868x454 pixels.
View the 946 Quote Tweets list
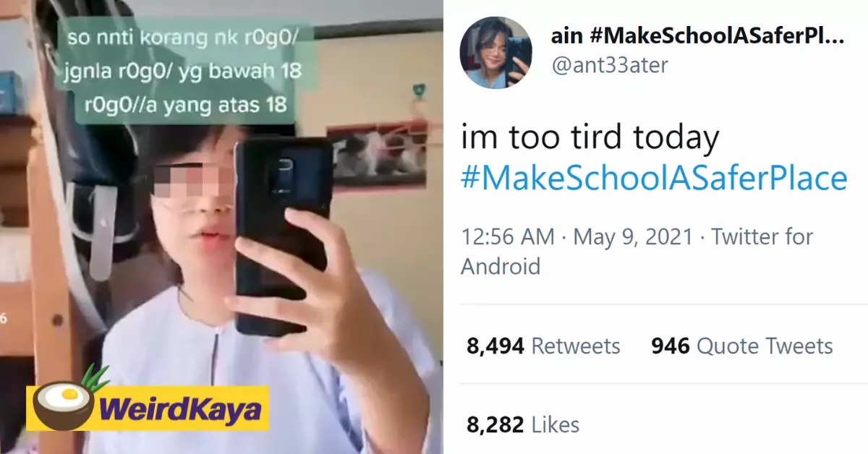point(742,346)
